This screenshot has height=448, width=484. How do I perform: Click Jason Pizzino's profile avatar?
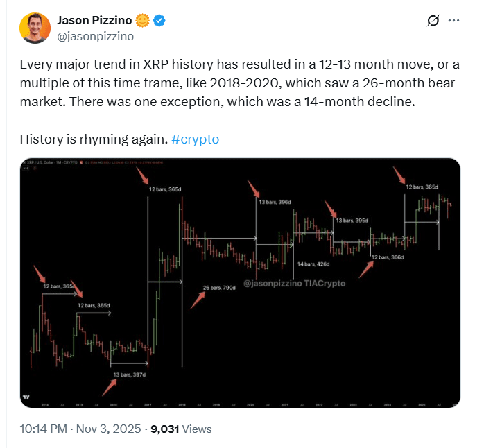(x=35, y=27)
